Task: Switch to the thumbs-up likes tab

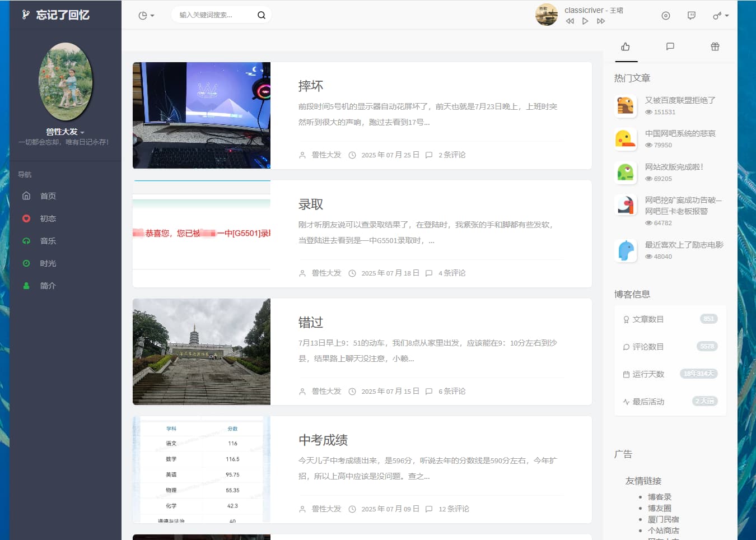Action: coord(626,47)
